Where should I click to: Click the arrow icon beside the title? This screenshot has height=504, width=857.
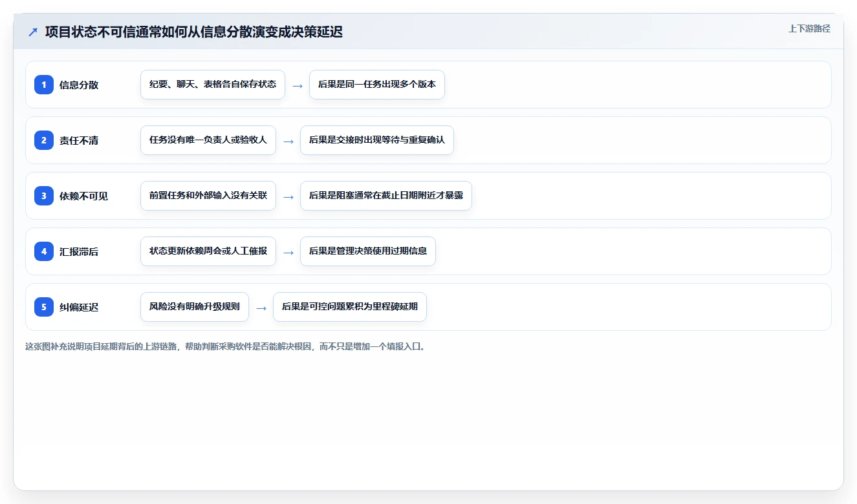33,32
